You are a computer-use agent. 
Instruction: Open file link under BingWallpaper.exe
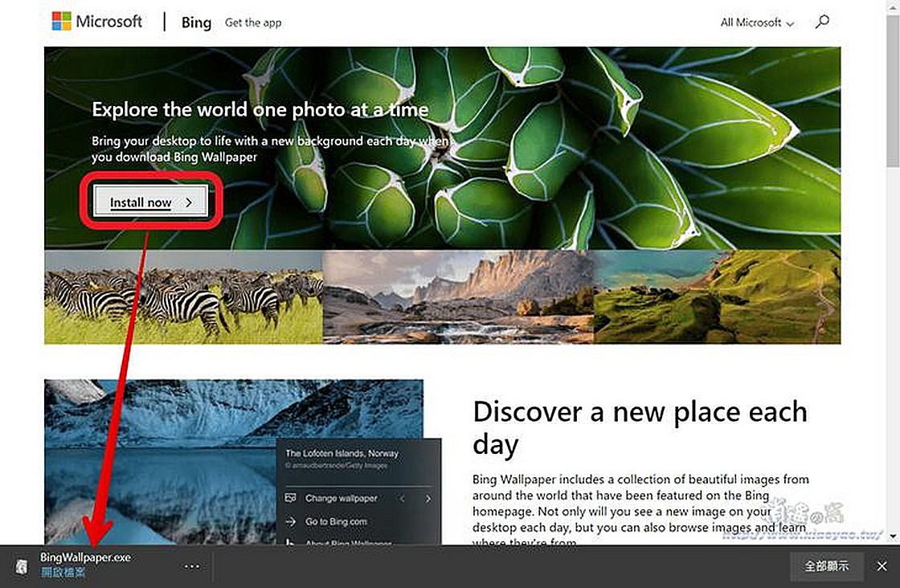pos(63,572)
